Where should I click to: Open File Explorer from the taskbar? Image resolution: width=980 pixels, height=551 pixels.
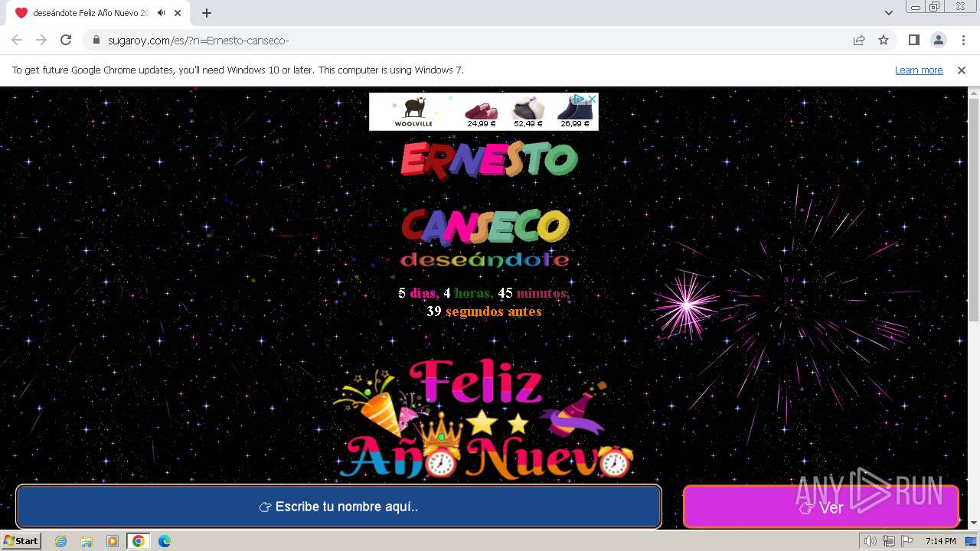(87, 541)
